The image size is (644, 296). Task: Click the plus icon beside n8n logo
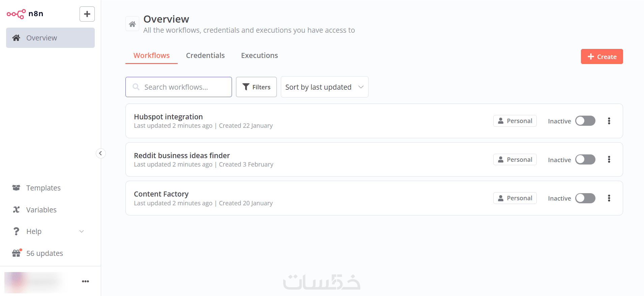[87, 14]
